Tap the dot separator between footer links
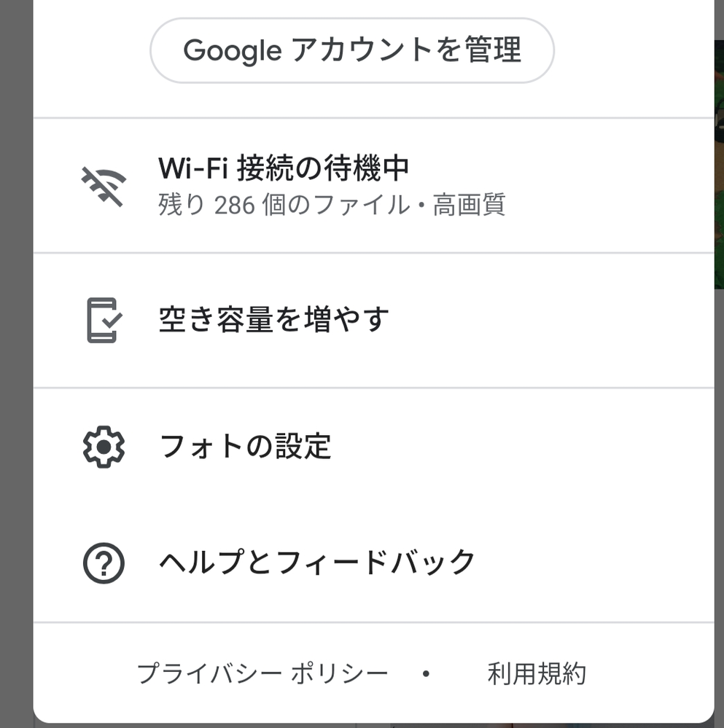The image size is (724, 728). click(x=427, y=674)
